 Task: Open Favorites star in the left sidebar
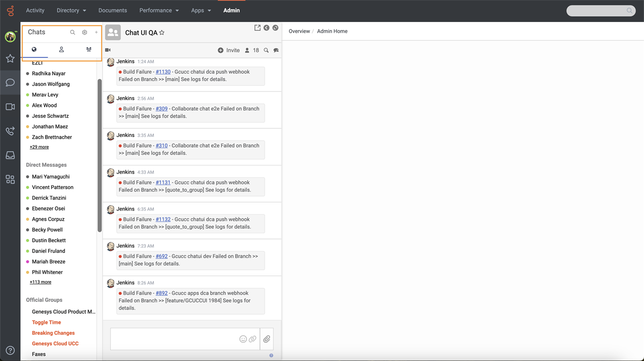[x=10, y=59]
